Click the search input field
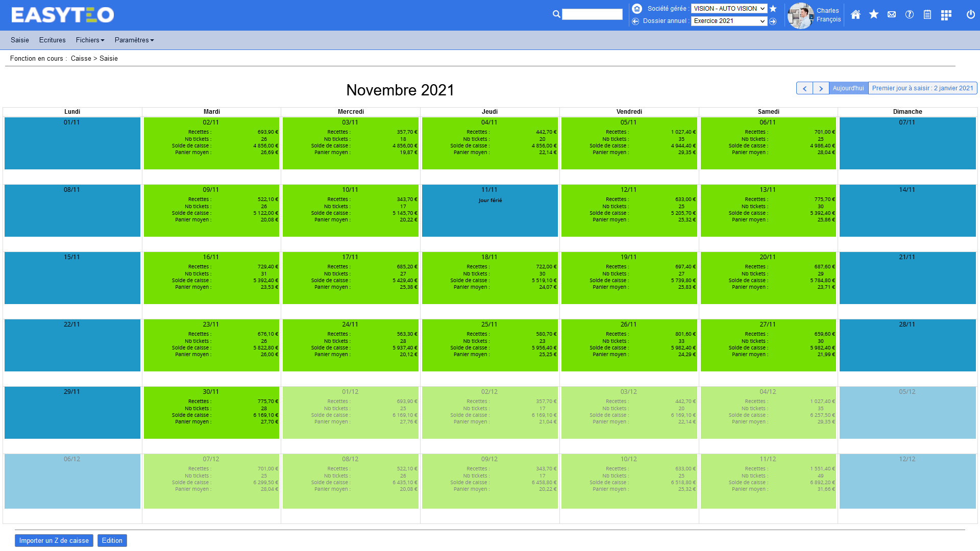The image size is (980, 551). coord(592,14)
